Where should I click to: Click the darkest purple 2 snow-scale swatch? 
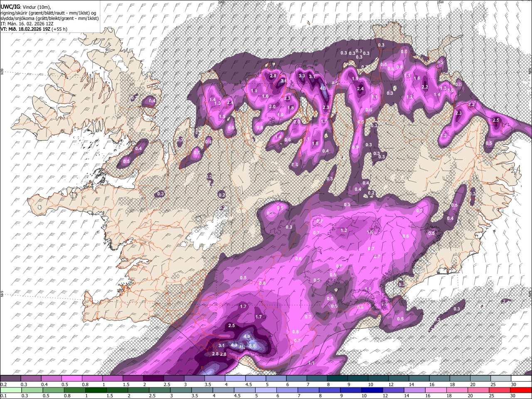coord(153,379)
